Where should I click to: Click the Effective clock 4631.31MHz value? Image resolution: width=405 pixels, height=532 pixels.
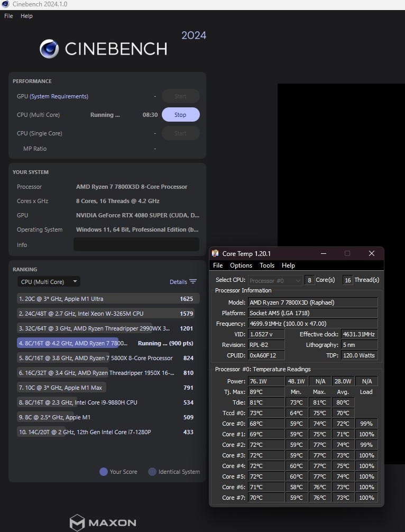click(359, 334)
